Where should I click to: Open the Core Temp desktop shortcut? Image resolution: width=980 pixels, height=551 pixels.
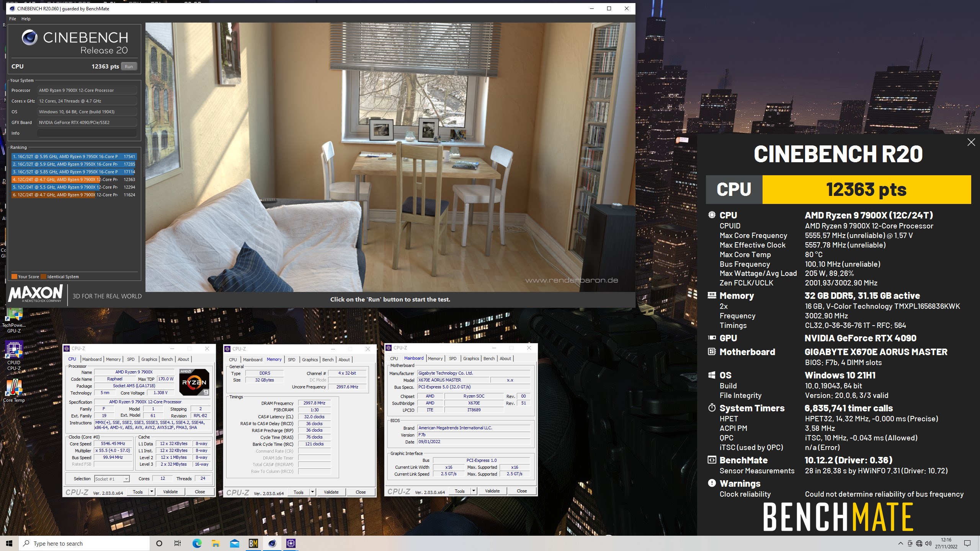(x=14, y=391)
